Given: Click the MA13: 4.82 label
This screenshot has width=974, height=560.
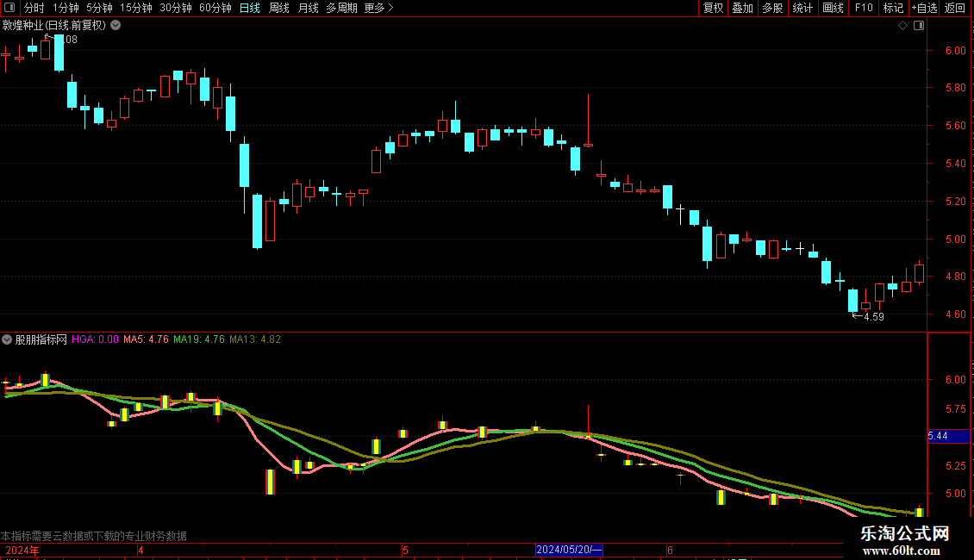Looking at the screenshot, I should [x=254, y=339].
